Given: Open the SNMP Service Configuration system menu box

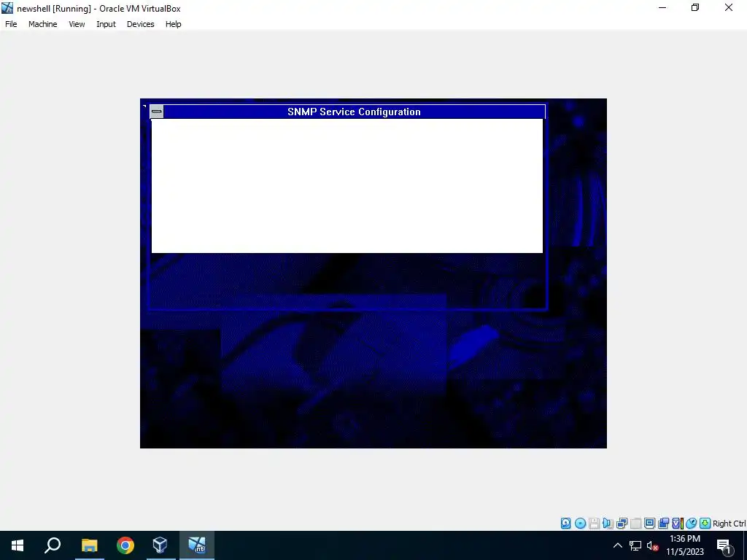Looking at the screenshot, I should click(157, 112).
